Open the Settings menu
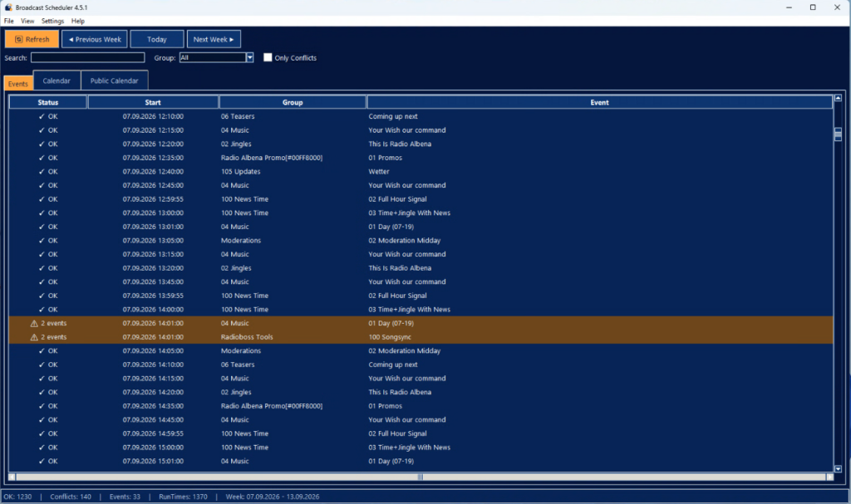851x504 pixels. (x=52, y=21)
